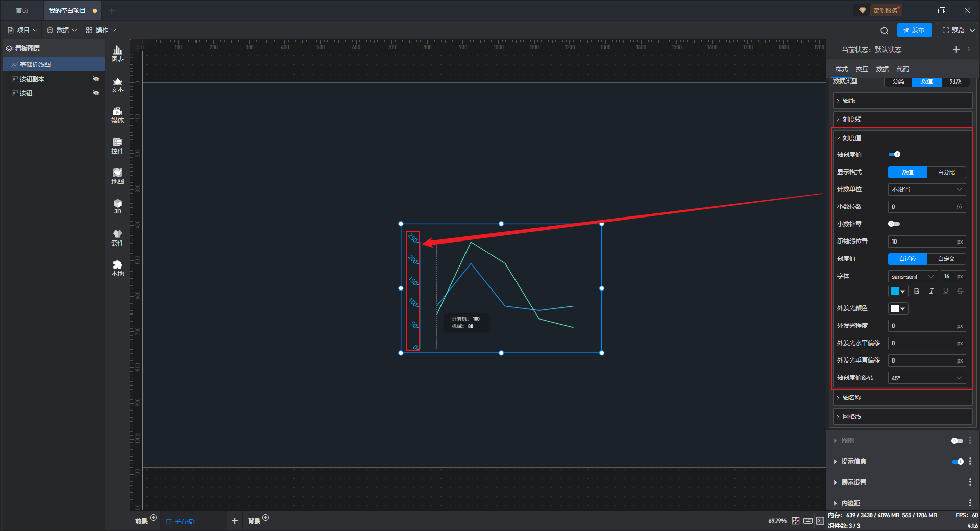The height and width of the screenshot is (531, 980).
Task: Expand the 轴名称 section
Action: (x=902, y=398)
